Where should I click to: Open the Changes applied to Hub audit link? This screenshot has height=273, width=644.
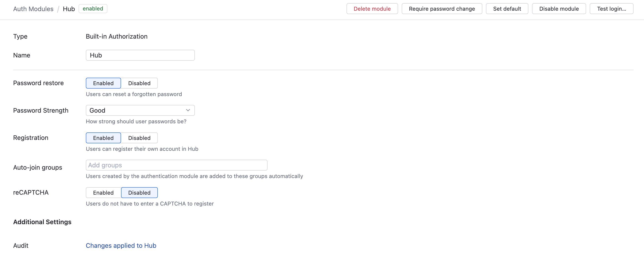pos(121,246)
